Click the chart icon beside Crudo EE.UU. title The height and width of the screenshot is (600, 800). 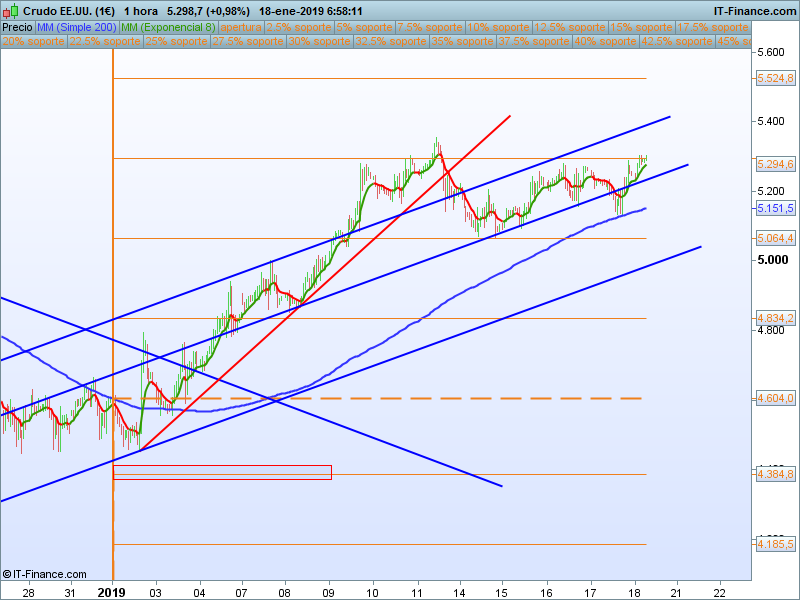click(x=11, y=11)
